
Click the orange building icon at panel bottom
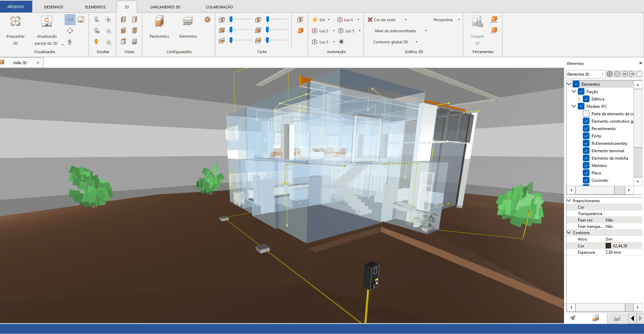pyautogui.click(x=596, y=318)
